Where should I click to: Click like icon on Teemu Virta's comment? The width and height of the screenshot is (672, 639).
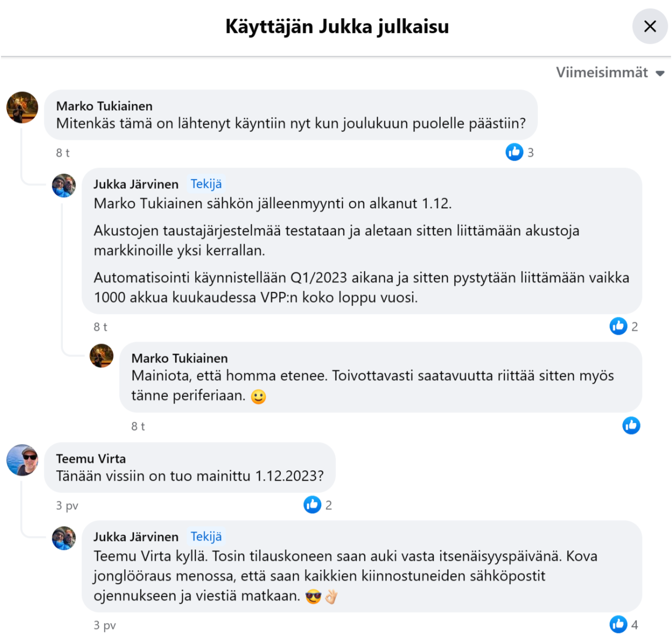(312, 504)
